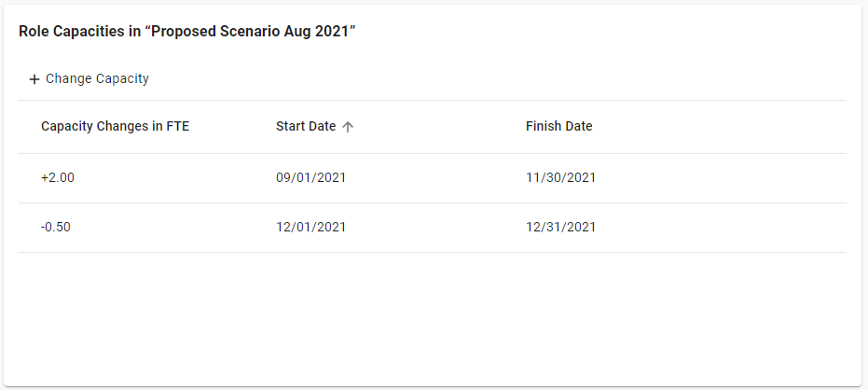This screenshot has width=868, height=390.
Task: Click the Capacity Changes in FTE header
Action: point(115,127)
